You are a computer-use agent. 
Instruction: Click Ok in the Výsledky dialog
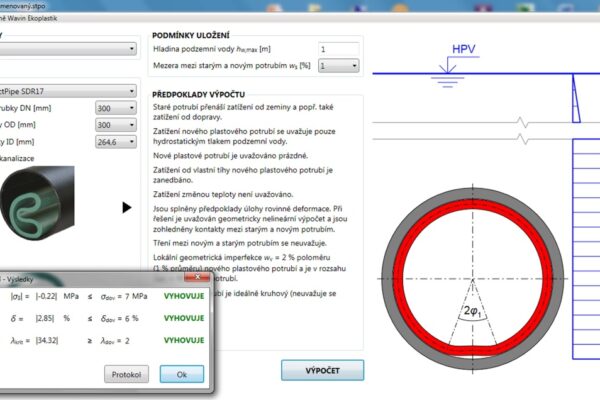(182, 374)
